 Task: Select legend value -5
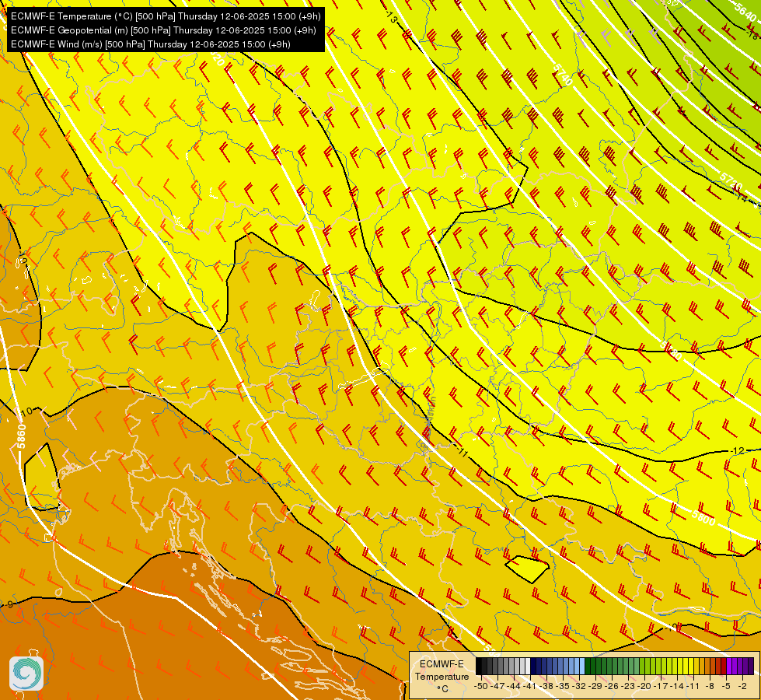(726, 686)
